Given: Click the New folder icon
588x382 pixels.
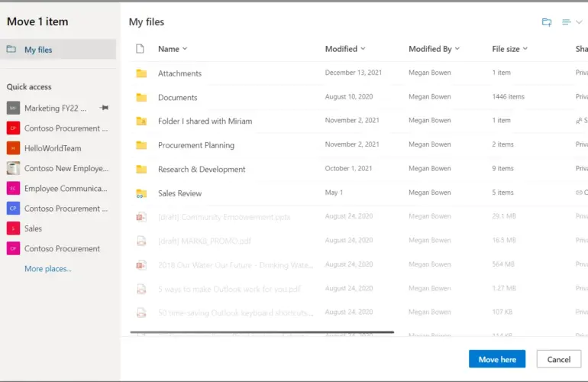Looking at the screenshot, I should tap(547, 22).
